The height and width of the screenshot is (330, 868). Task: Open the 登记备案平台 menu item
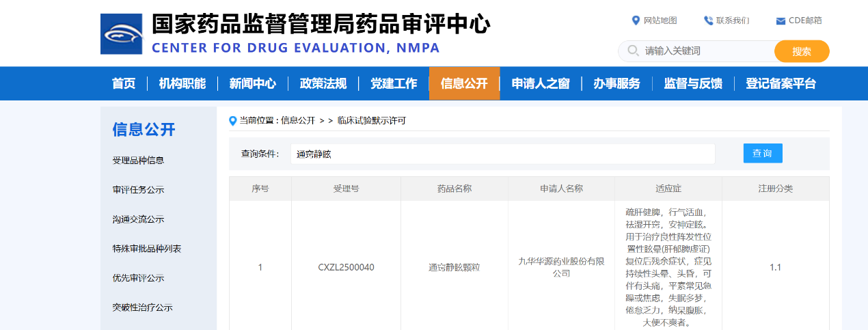tap(781, 83)
